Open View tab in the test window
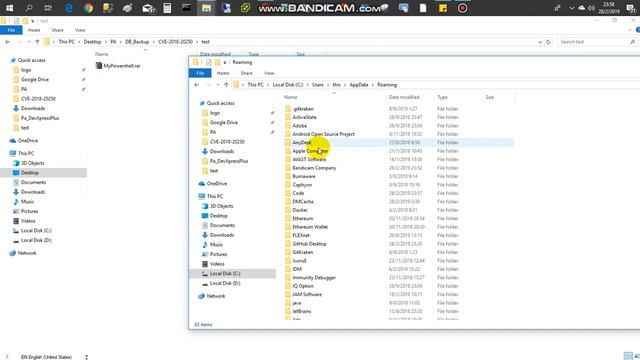 pos(80,30)
